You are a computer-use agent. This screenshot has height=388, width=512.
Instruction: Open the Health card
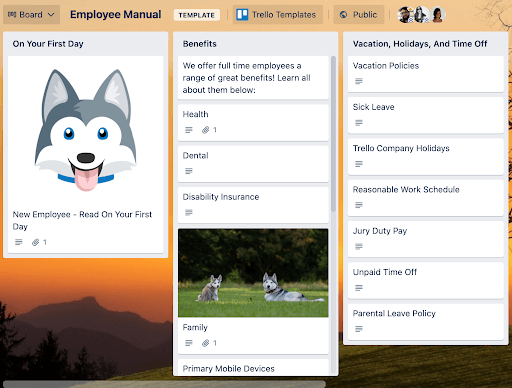click(x=253, y=122)
